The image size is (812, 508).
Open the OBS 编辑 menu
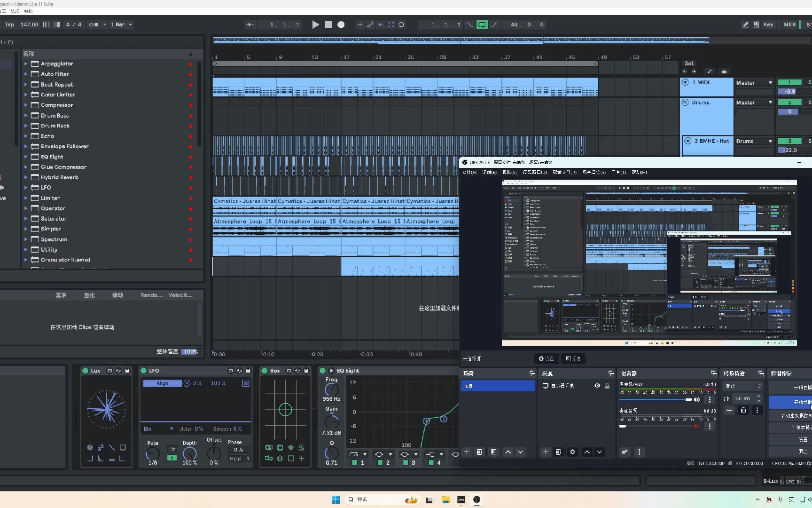(x=489, y=172)
